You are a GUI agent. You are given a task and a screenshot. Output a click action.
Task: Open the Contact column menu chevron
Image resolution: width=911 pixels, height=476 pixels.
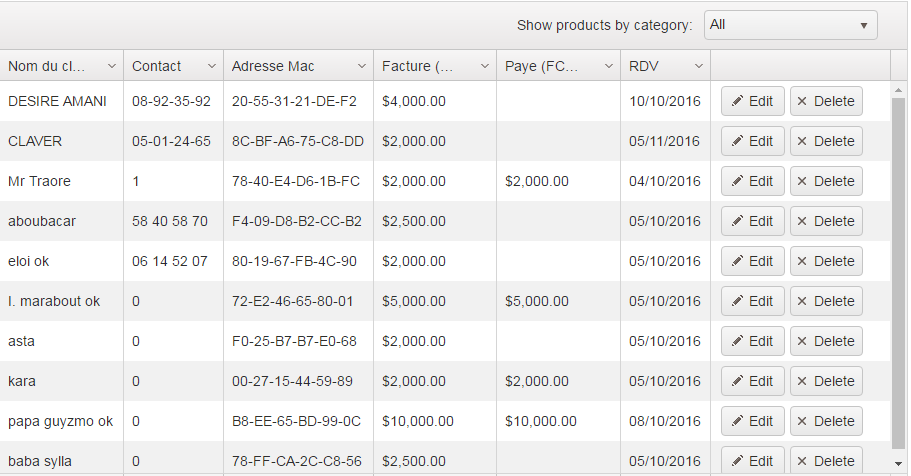tap(211, 66)
